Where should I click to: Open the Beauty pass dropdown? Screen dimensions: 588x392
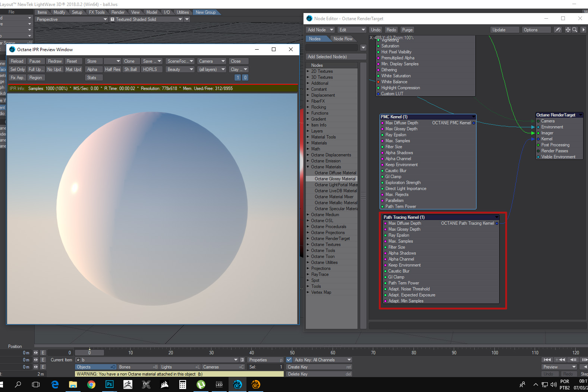[x=181, y=69]
